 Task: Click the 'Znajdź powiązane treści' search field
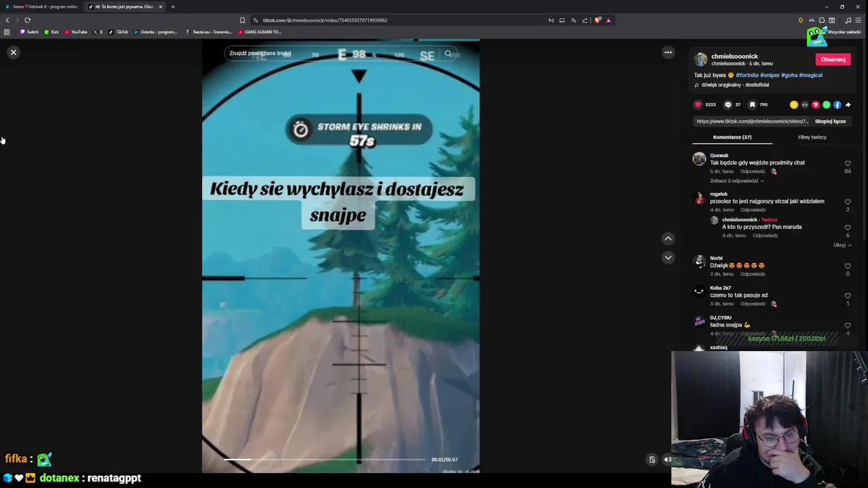click(332, 53)
